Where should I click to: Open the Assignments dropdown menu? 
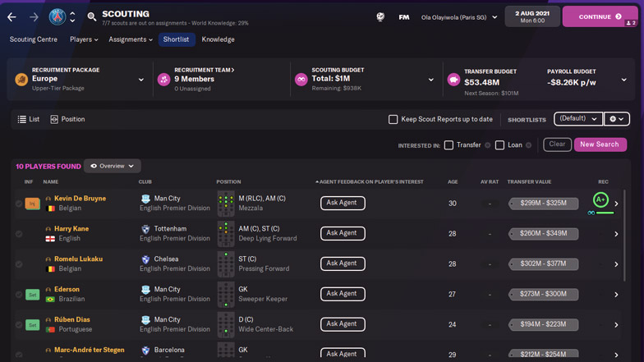click(131, 39)
